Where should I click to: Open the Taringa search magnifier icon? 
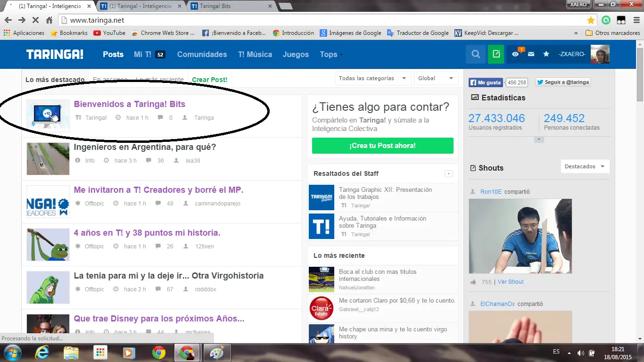tap(476, 54)
